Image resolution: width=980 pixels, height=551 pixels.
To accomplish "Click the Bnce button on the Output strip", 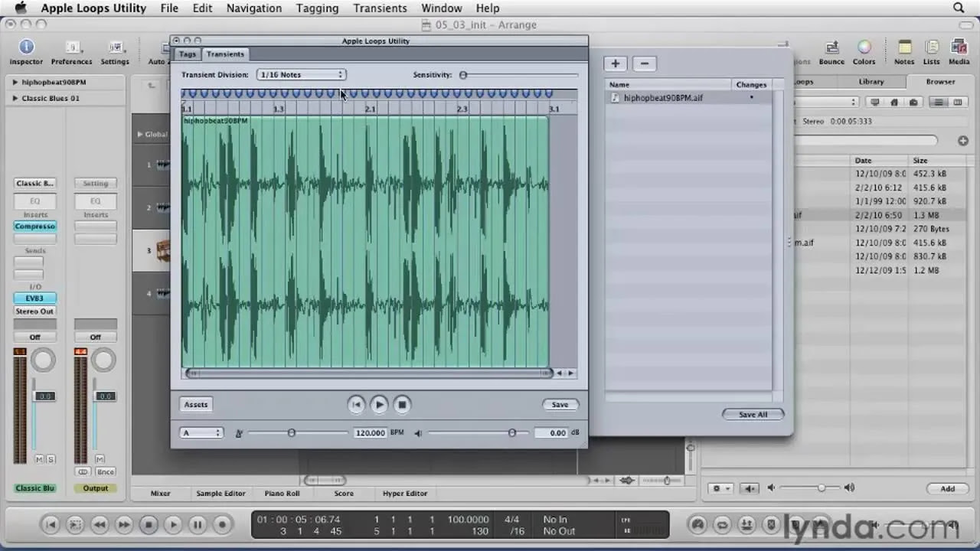I will (106, 472).
